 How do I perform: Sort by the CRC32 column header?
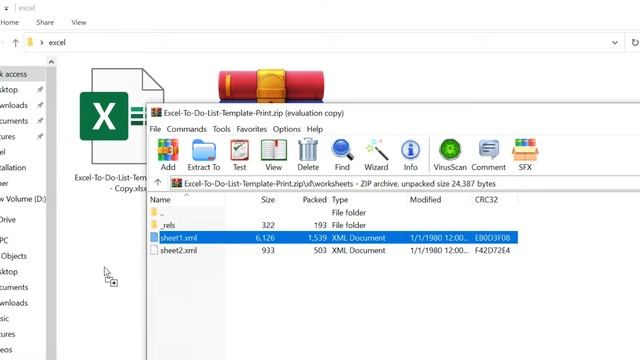point(486,200)
